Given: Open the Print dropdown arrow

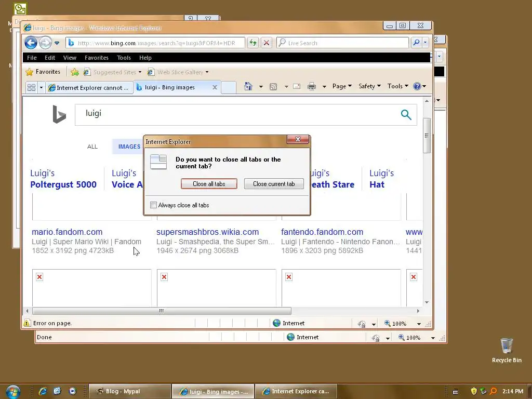Looking at the screenshot, I should (324, 87).
